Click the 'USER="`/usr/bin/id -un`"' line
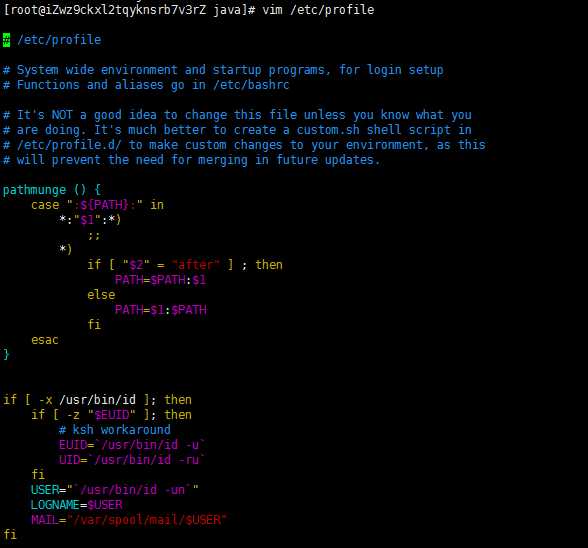588x548 pixels. [115, 490]
